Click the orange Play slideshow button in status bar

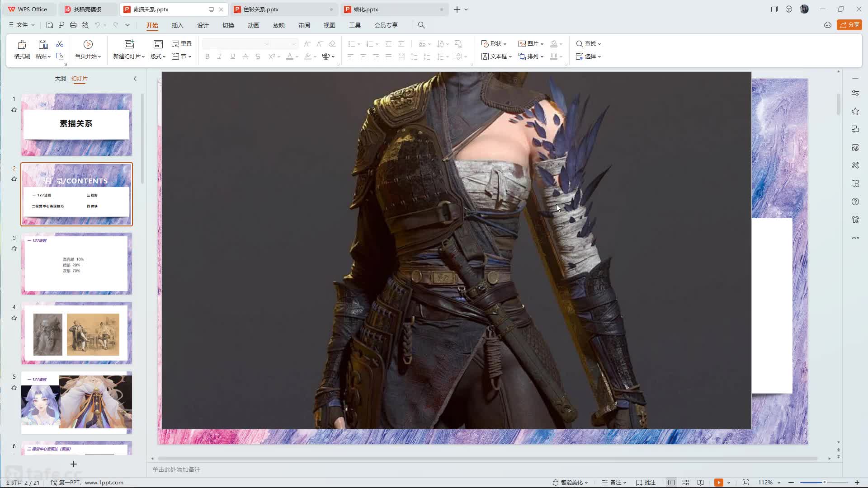coord(719,483)
